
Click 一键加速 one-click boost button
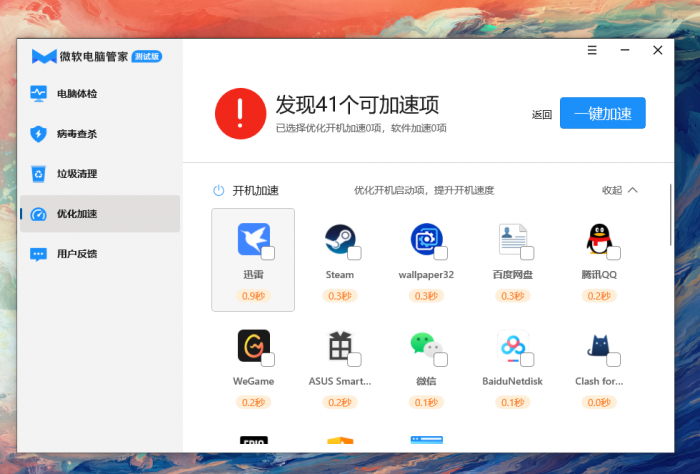[x=603, y=113]
